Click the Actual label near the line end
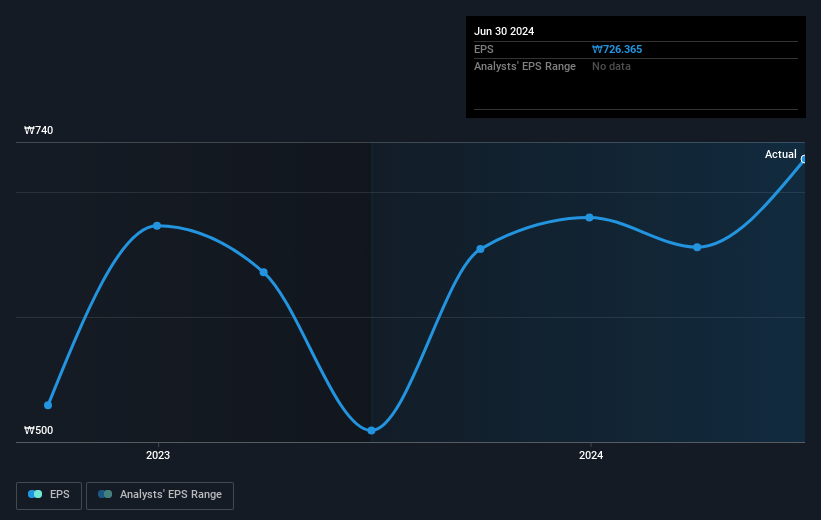 (x=780, y=154)
